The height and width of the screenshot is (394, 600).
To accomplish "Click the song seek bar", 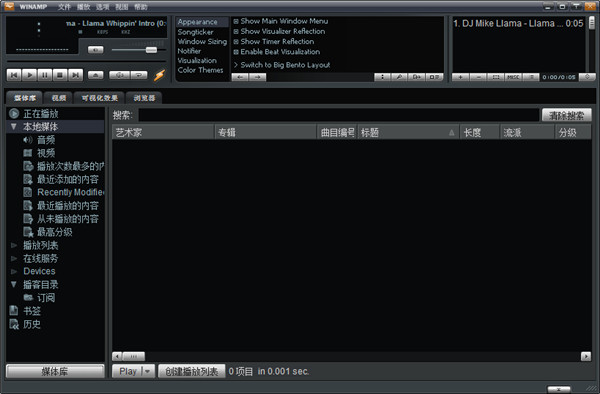I will point(86,61).
